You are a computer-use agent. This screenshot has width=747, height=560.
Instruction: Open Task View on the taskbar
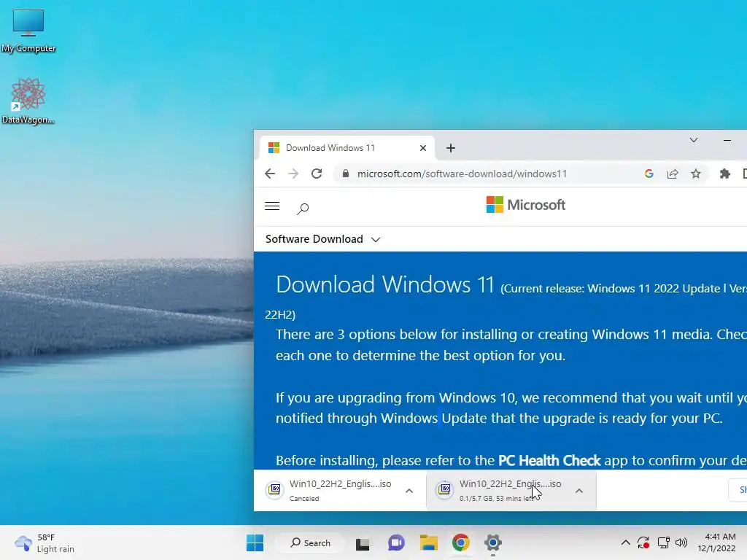[x=363, y=542]
